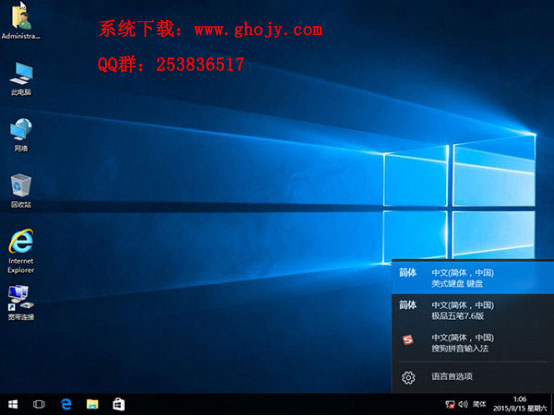Open the input language indicator in tray
Image resolution: width=554 pixels, height=416 pixels.
tap(479, 404)
